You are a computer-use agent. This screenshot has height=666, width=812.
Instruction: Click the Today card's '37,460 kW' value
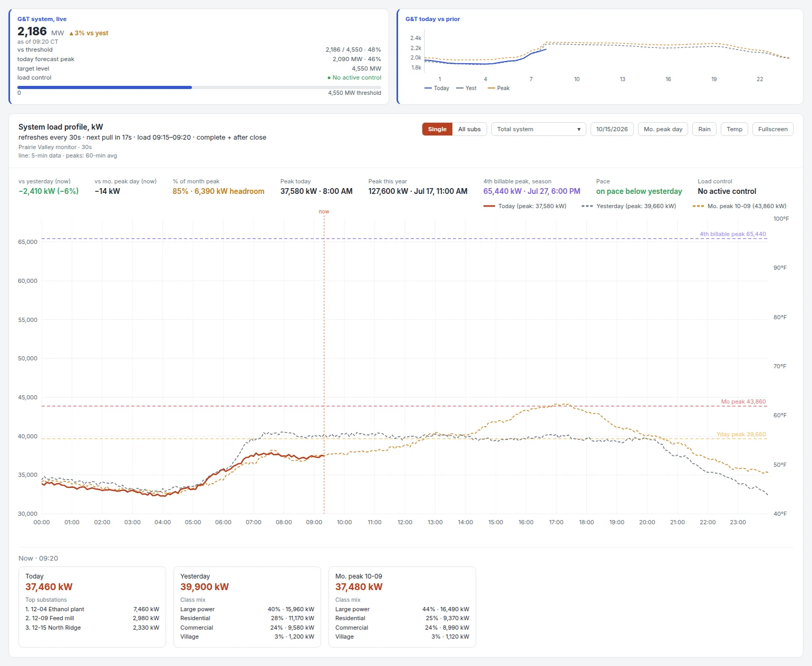(x=49, y=587)
